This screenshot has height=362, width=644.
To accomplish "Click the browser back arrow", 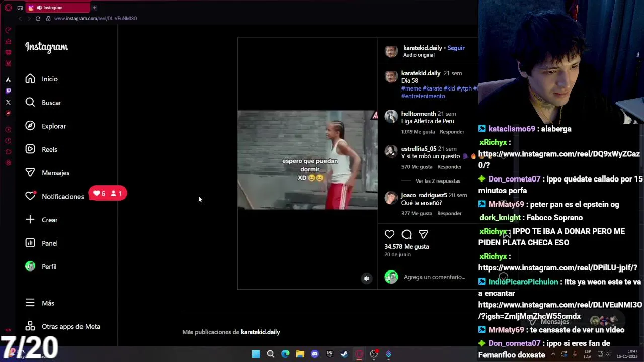I will 20,19.
